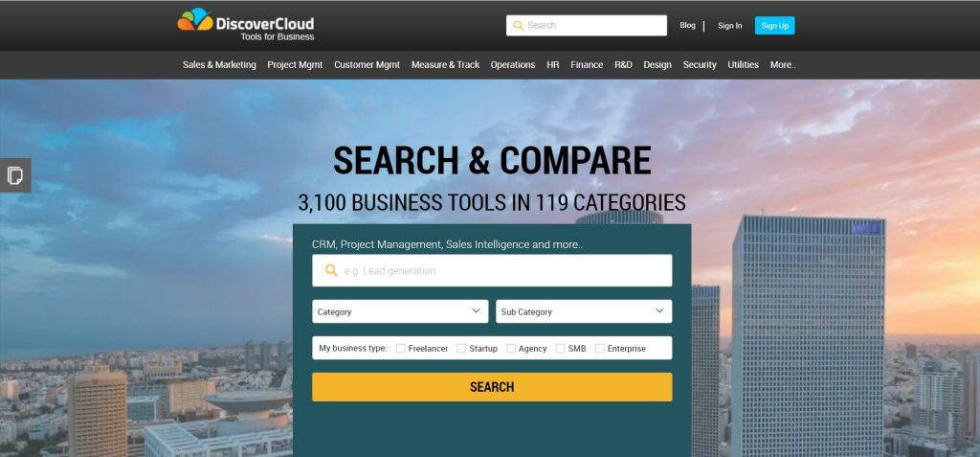Tick the Agency checkbox
Image resolution: width=980 pixels, height=457 pixels.
[511, 349]
